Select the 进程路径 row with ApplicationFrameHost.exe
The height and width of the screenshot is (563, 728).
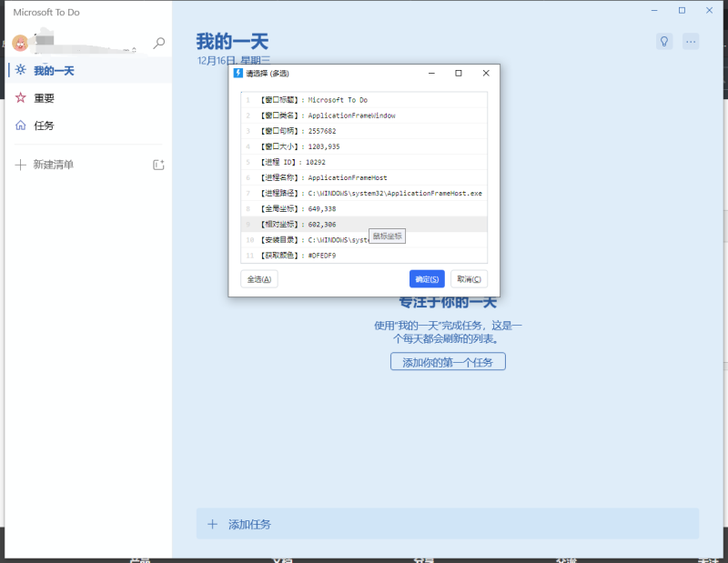coord(364,193)
